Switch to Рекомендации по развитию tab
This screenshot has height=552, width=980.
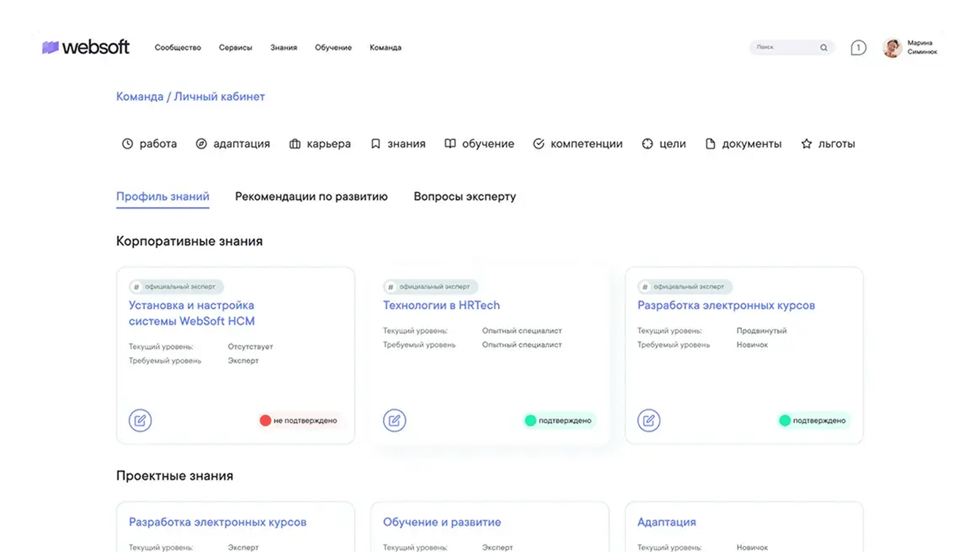point(311,197)
